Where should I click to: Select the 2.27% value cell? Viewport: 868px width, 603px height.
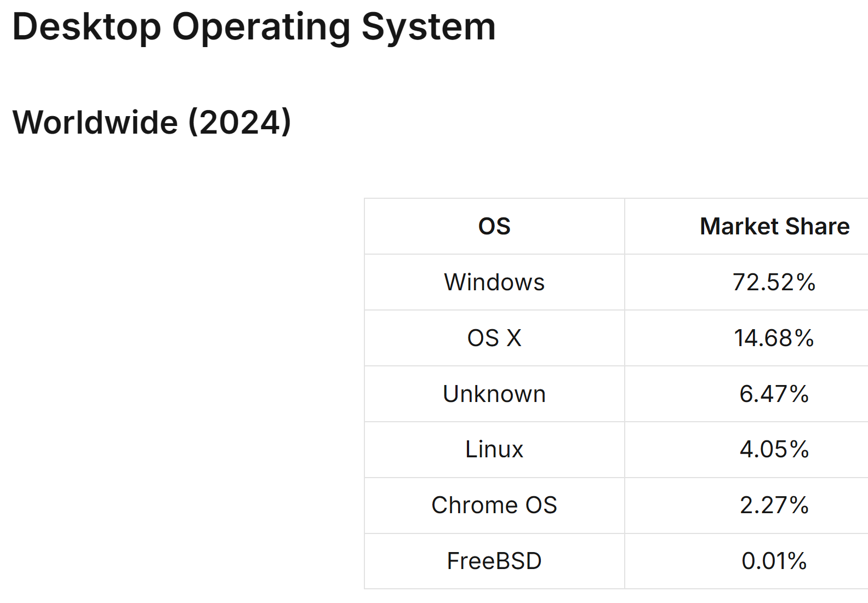746,506
